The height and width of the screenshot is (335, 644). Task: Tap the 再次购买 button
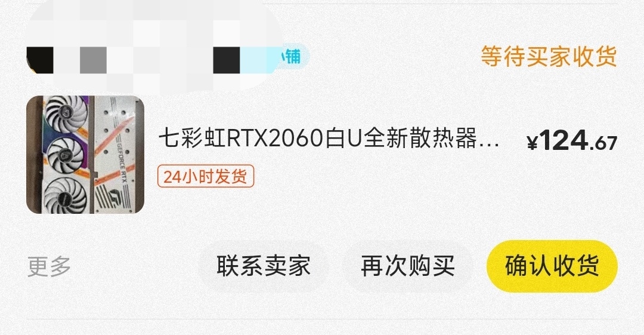(x=408, y=266)
